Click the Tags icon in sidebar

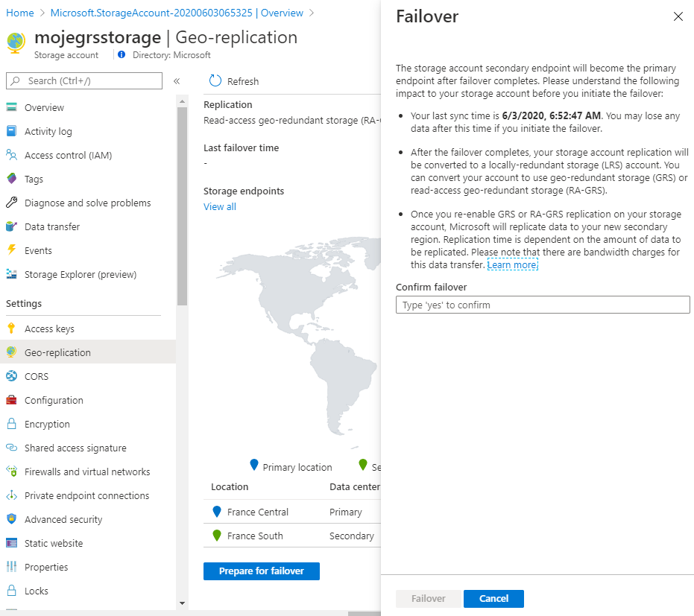coord(11,179)
